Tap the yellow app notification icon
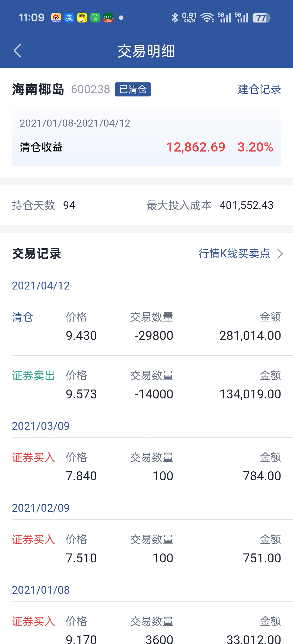This screenshot has height=644, width=293. click(82, 18)
